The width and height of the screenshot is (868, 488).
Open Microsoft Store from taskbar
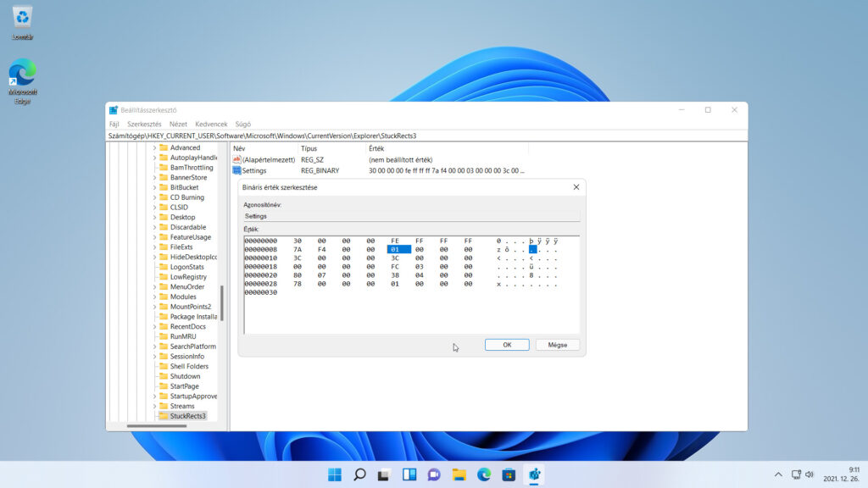coord(509,474)
